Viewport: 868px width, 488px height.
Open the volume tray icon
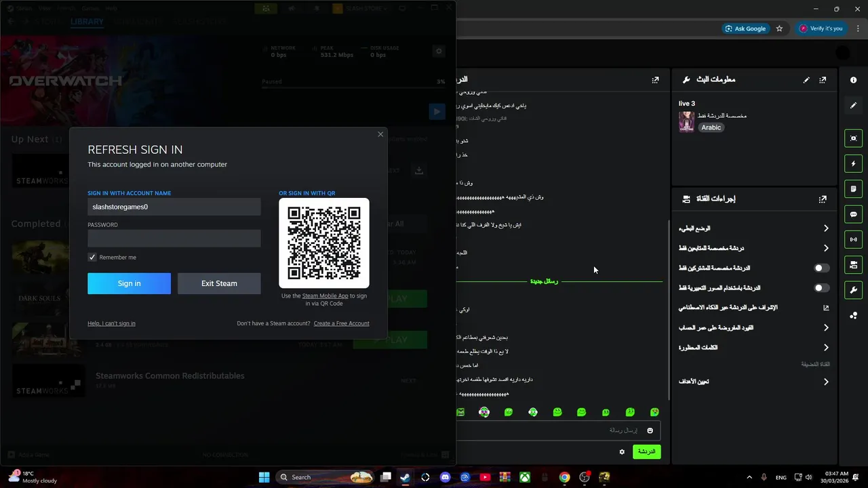pyautogui.click(x=808, y=477)
